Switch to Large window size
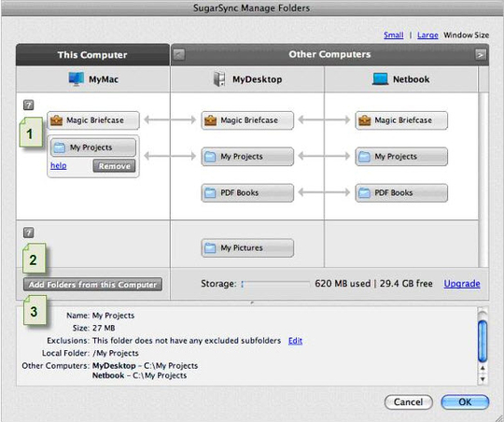Viewport: 504px width, 422px height. click(x=427, y=35)
